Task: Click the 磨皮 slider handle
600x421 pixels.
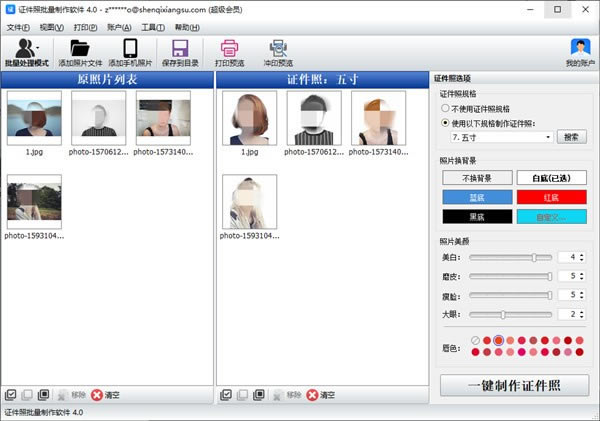Action: click(x=550, y=276)
